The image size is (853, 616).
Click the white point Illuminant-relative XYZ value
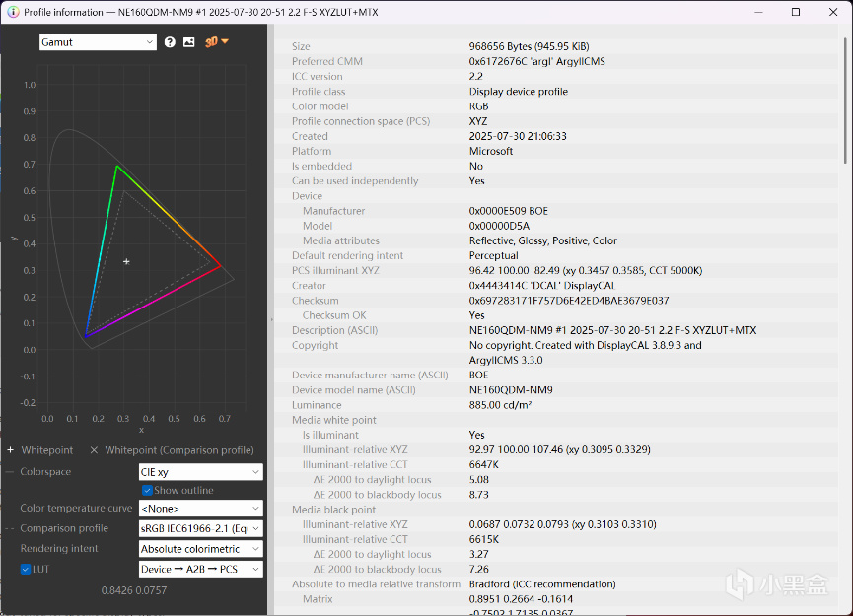click(x=560, y=449)
